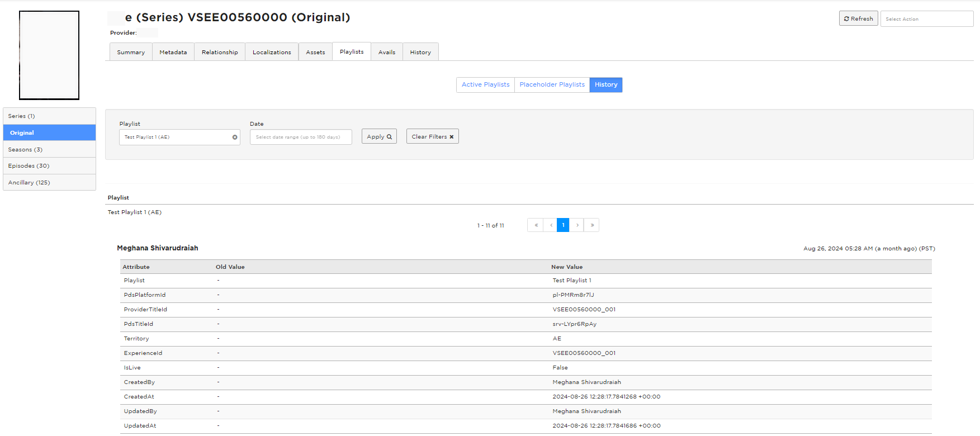Click the 'srv-LYpr6RpAy' value

[x=574, y=324]
